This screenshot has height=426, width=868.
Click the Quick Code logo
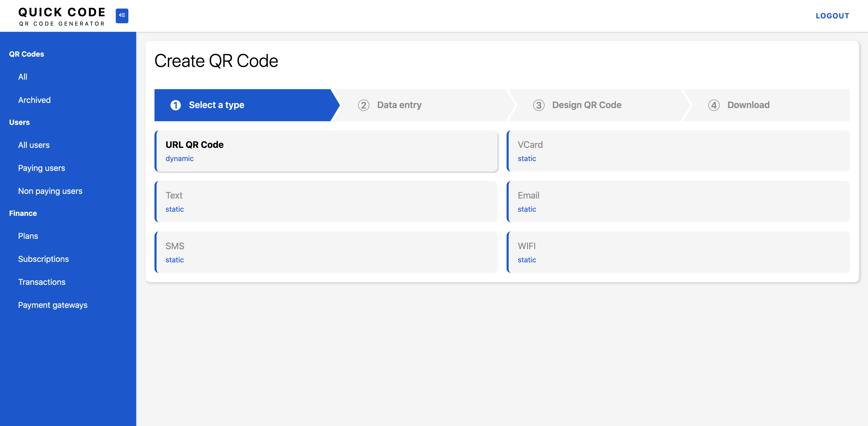62,16
